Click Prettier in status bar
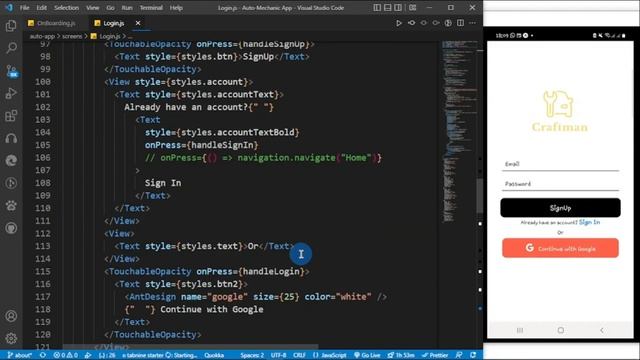Viewport: 640px width, 360px height. coord(435,355)
